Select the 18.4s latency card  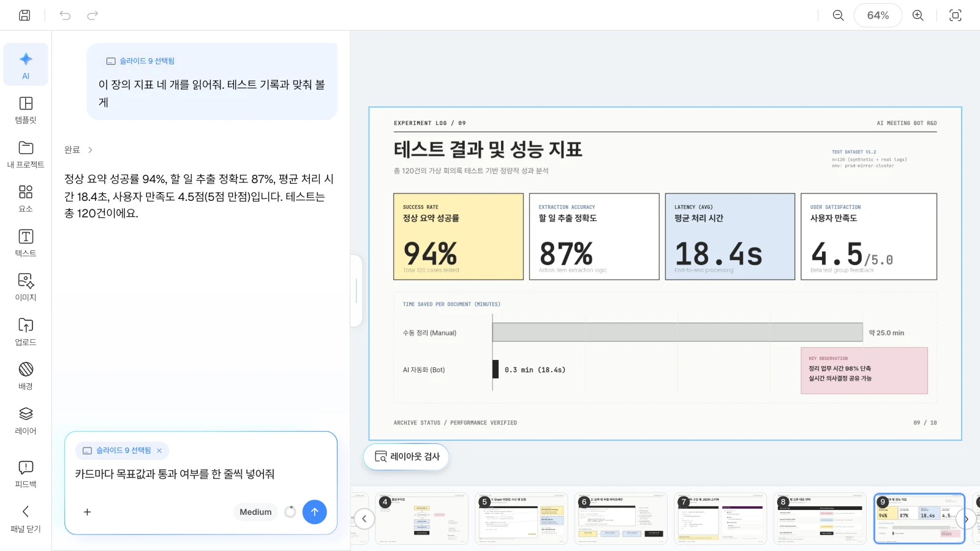(730, 237)
